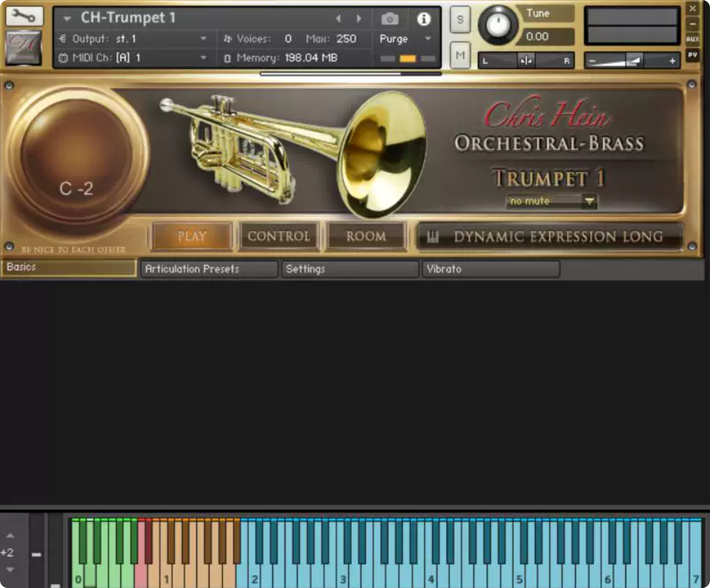
Task: Click the MIDI channel icon beside MIDI Ch
Action: (63, 58)
